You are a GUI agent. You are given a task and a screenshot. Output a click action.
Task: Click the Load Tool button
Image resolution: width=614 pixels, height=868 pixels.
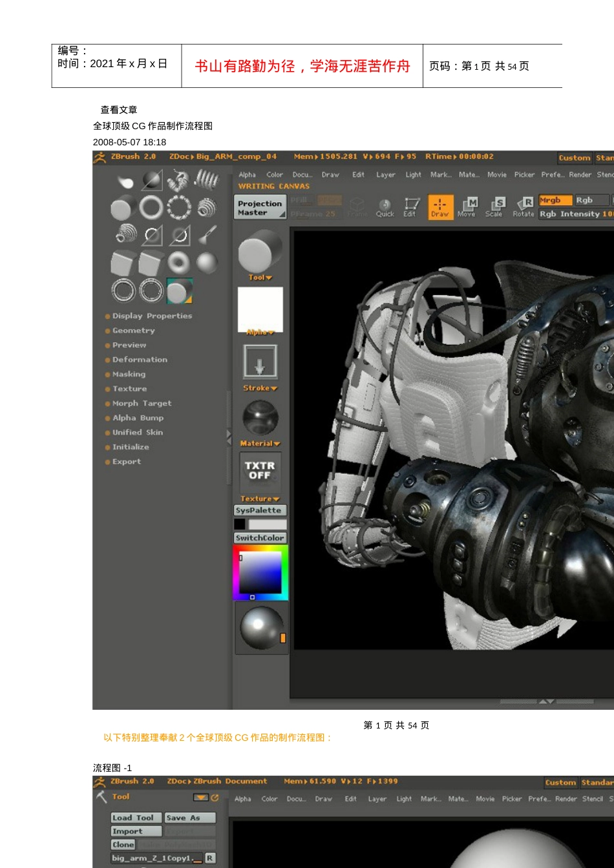136,818
